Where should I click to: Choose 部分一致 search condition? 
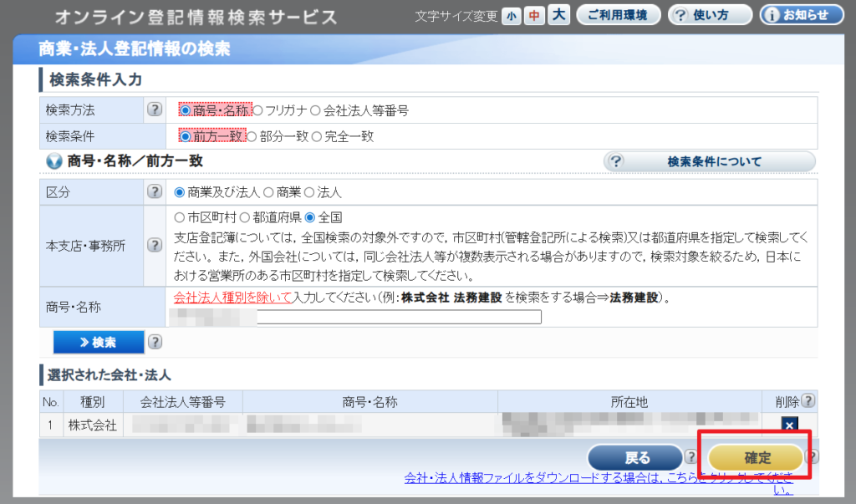[252, 136]
